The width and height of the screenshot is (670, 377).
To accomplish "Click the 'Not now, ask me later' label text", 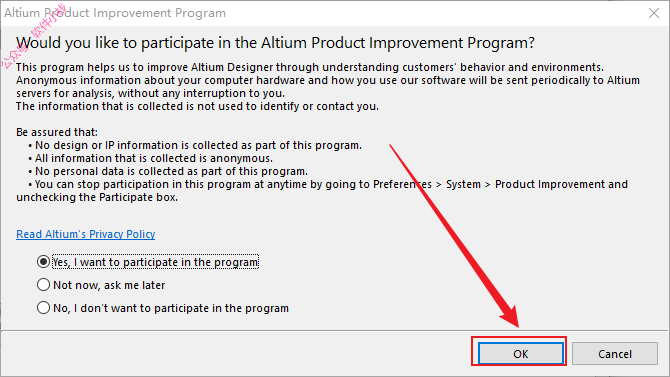I will (x=109, y=285).
